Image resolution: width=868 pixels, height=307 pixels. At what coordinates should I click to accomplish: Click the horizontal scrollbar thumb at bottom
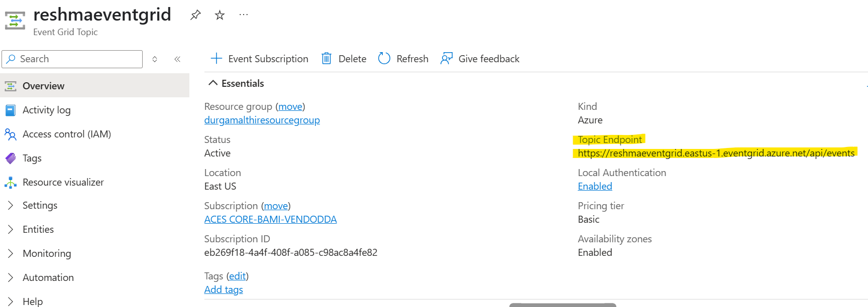563,305
